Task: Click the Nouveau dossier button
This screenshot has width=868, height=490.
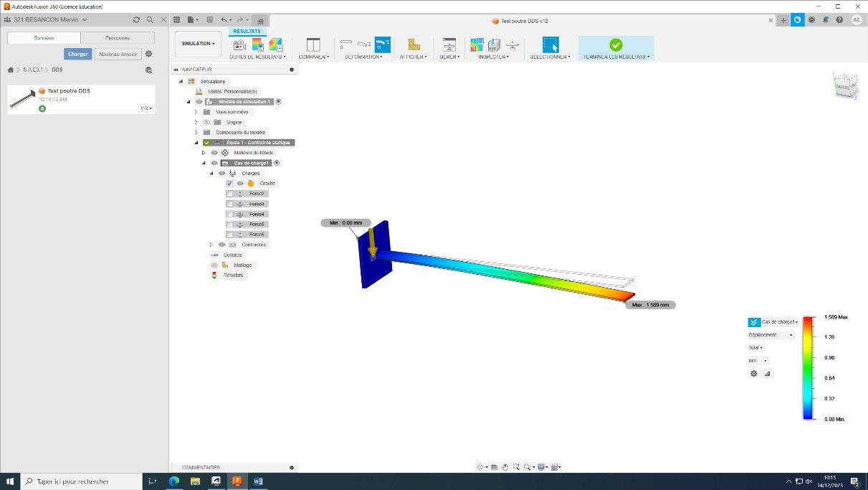Action: point(118,54)
